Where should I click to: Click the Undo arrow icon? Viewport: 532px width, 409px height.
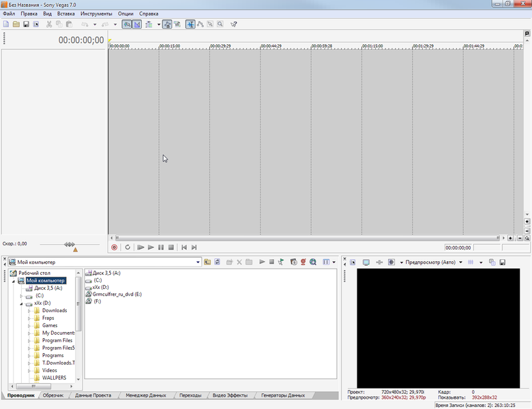(x=85, y=25)
